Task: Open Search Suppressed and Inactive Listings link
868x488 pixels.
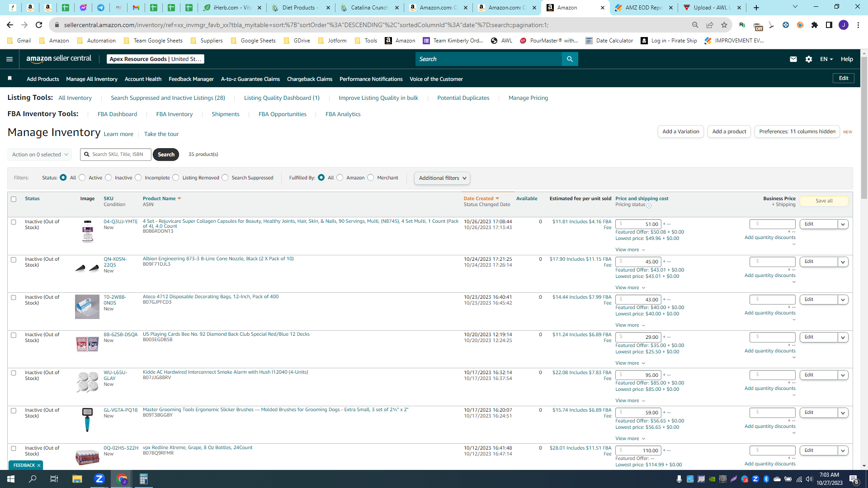Action: (168, 98)
